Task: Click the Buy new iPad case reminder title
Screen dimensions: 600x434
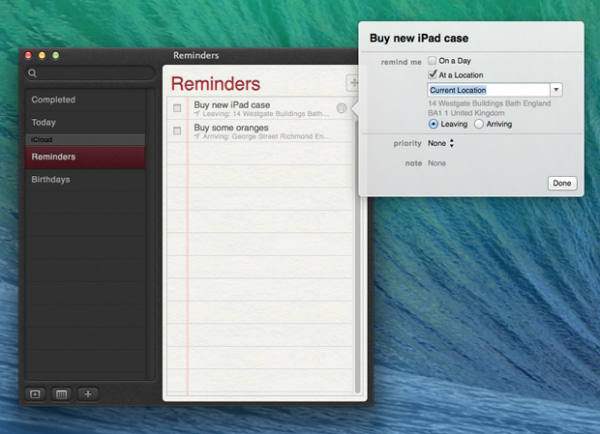Action: [232, 104]
